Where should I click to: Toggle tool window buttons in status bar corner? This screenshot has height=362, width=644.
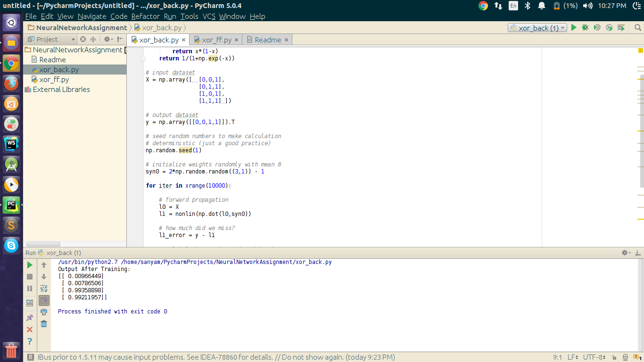[x=30, y=357]
